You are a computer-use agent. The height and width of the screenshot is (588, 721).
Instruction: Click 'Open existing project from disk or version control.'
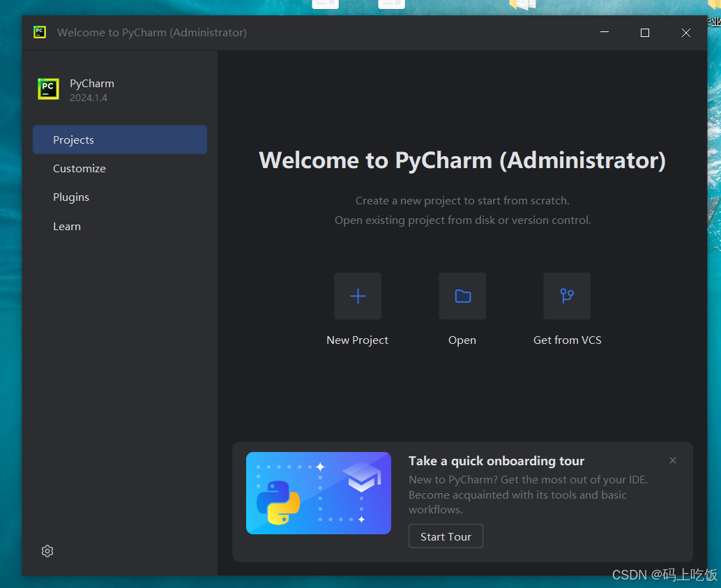pos(462,220)
